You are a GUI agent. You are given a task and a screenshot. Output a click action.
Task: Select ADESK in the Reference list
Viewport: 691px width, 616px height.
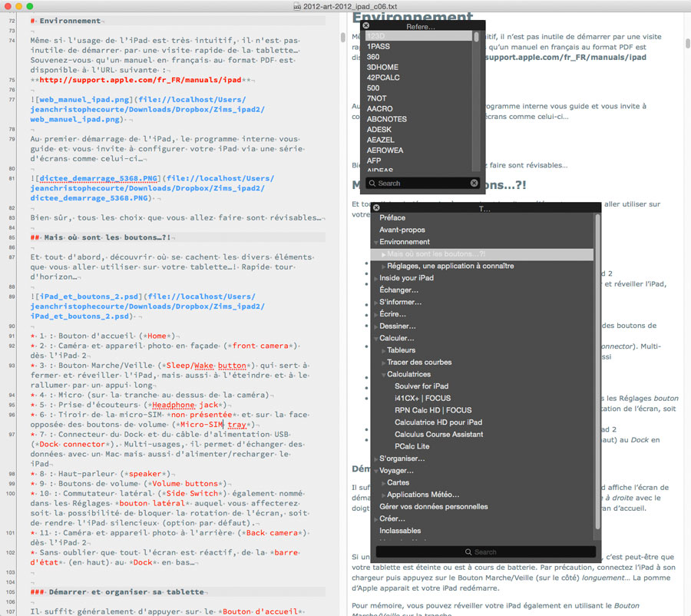pyautogui.click(x=379, y=130)
